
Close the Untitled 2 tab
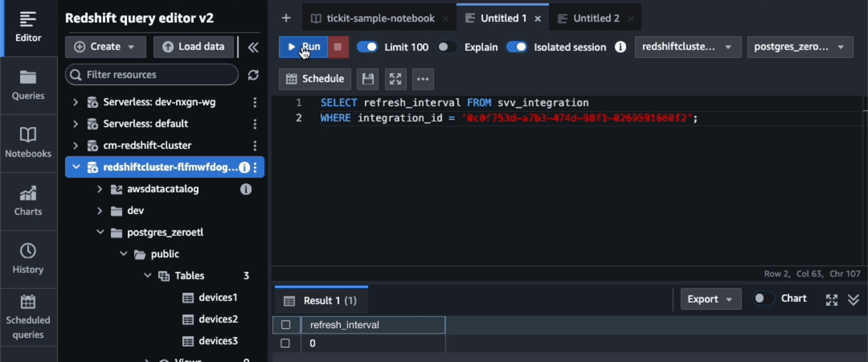(x=631, y=19)
